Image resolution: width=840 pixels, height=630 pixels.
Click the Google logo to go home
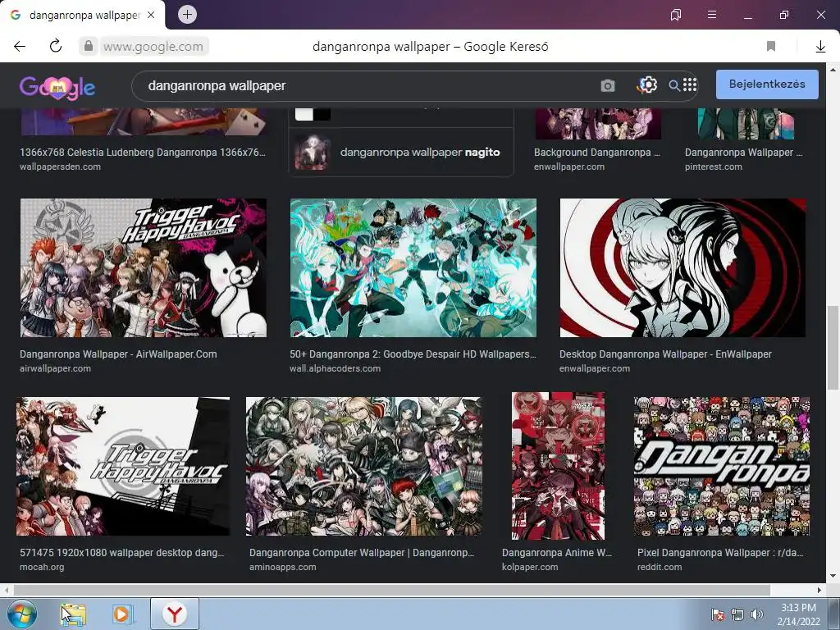pos(57,86)
